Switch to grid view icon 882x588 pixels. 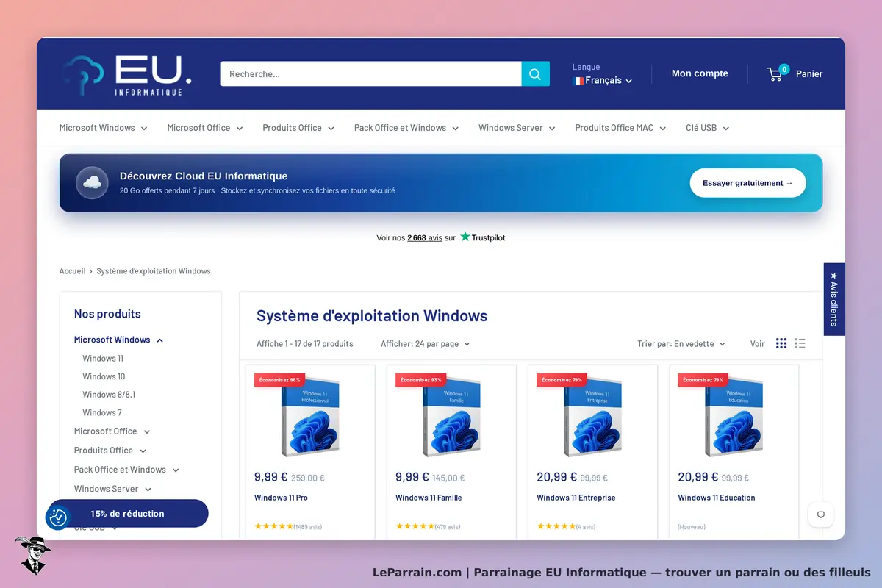781,343
